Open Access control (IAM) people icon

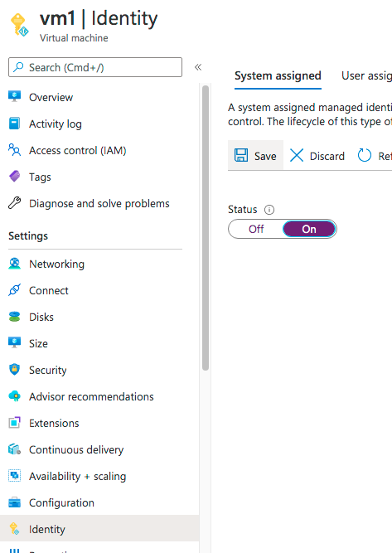(x=14, y=150)
